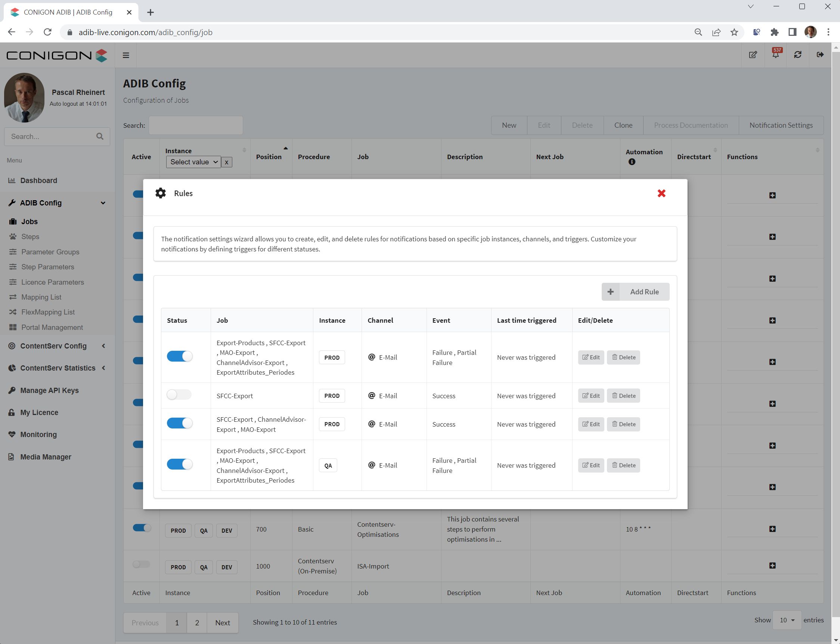
Task: Go to Next page of entries
Action: click(x=223, y=623)
